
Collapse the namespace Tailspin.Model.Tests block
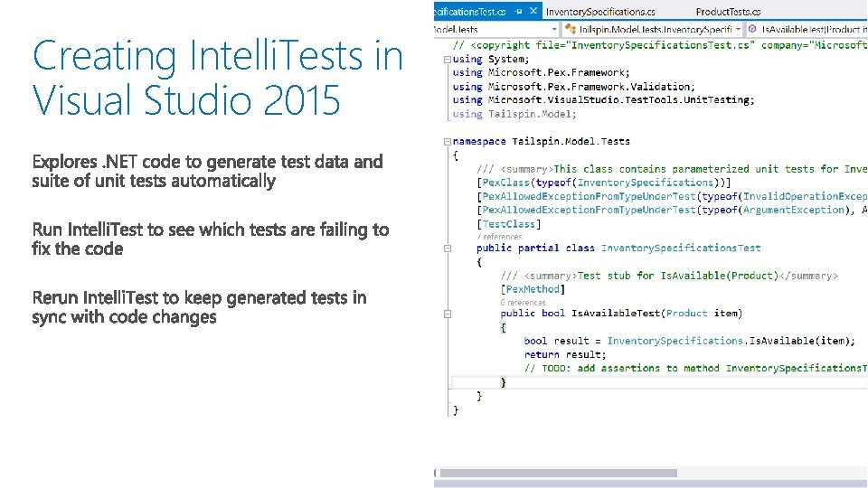point(448,142)
